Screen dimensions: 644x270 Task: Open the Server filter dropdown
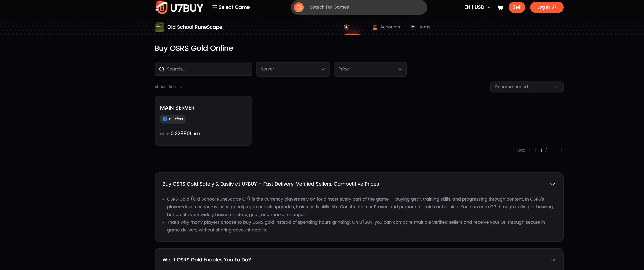pos(293,69)
